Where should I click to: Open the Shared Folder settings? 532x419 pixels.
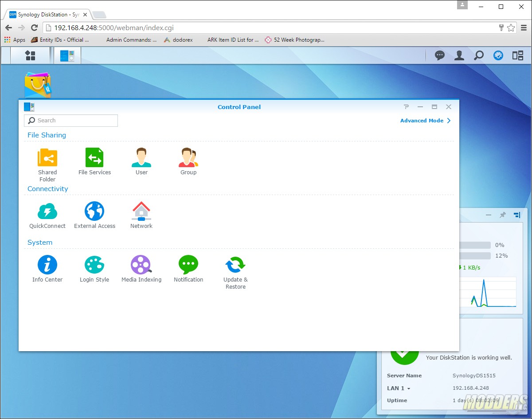47,165
